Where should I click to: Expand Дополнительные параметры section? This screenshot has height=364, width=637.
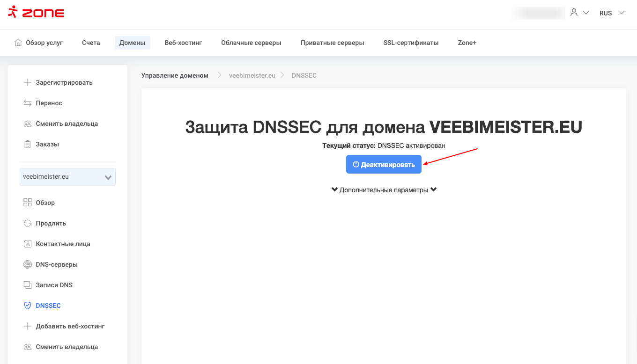384,190
